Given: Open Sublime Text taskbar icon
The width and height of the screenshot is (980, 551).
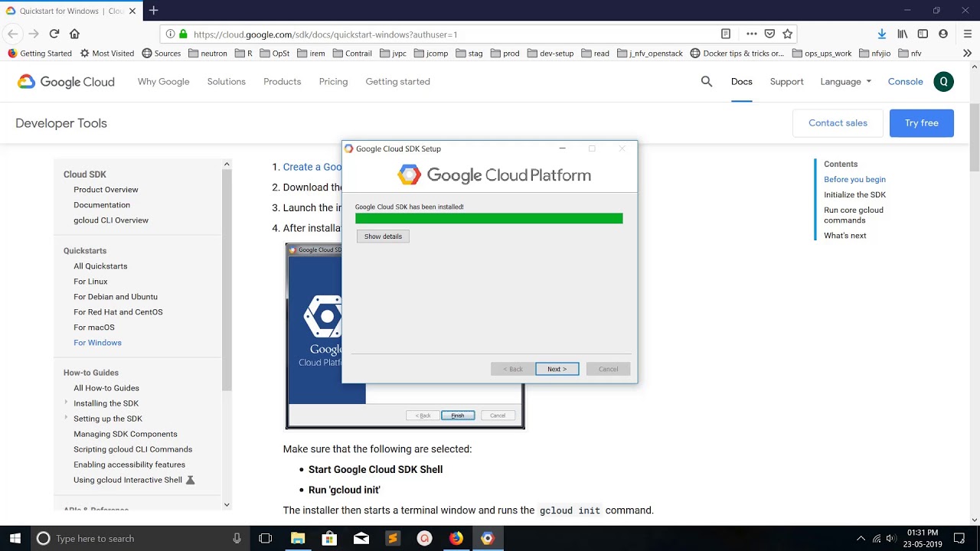Looking at the screenshot, I should coord(393,538).
